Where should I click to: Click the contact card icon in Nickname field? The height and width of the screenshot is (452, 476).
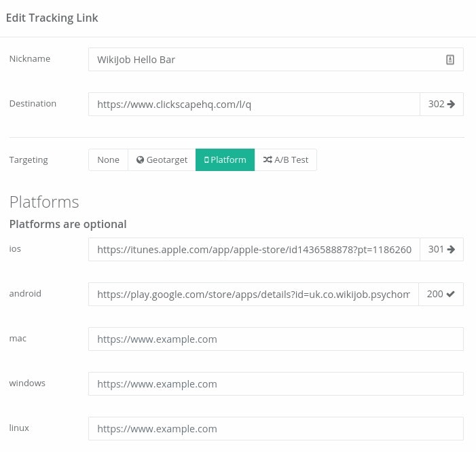[x=450, y=60]
